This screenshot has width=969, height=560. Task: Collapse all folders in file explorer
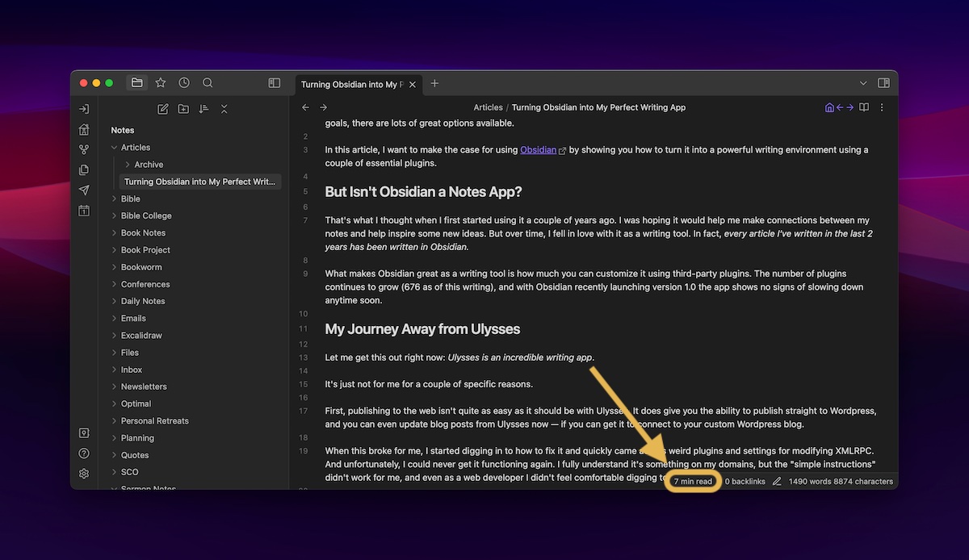click(224, 109)
